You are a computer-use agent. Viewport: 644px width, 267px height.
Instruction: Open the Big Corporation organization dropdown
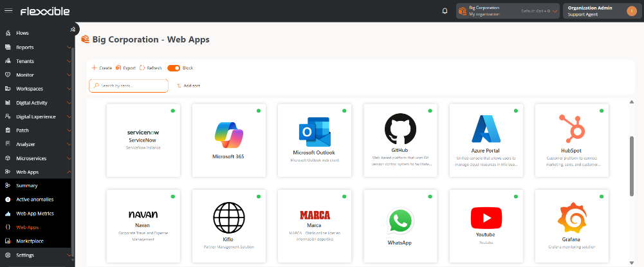[508, 11]
